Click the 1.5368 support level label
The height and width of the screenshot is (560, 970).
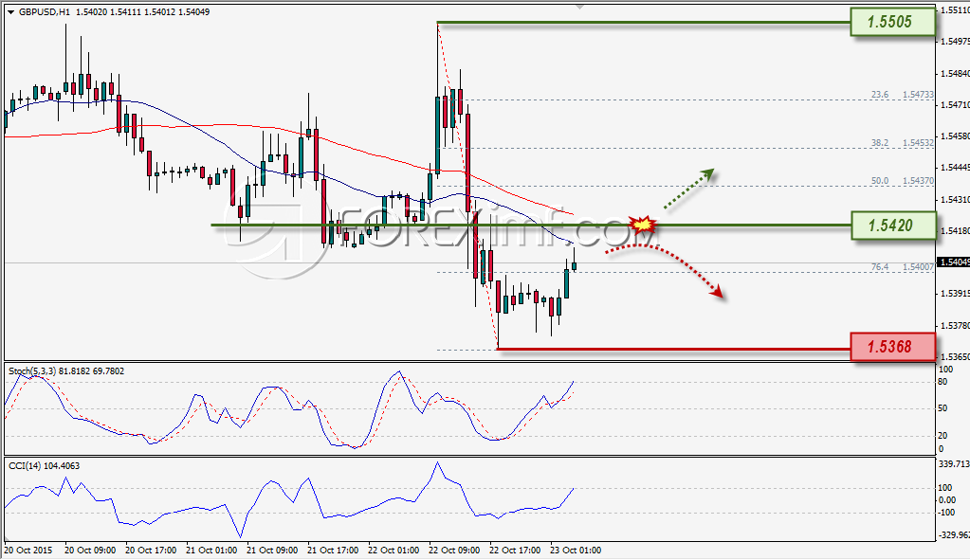891,347
